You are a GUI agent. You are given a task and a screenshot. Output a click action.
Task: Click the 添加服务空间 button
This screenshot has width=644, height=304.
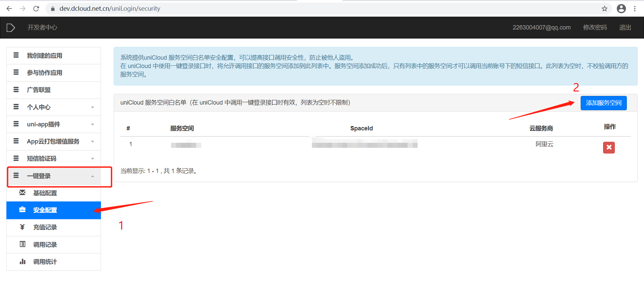point(603,103)
